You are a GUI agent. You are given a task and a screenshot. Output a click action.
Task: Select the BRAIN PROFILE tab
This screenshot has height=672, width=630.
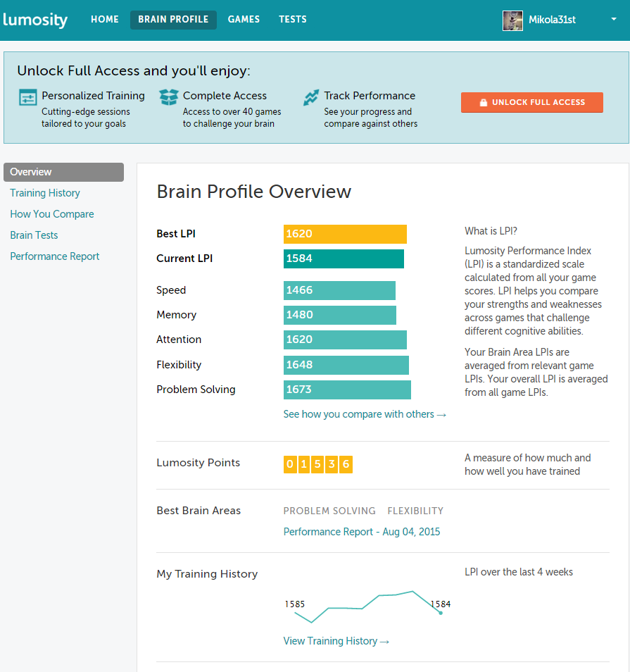[x=173, y=20]
